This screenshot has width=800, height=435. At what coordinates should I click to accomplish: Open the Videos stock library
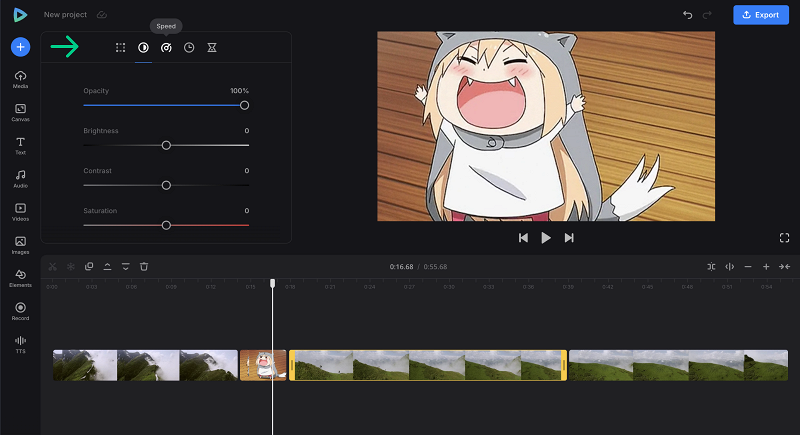click(x=20, y=212)
